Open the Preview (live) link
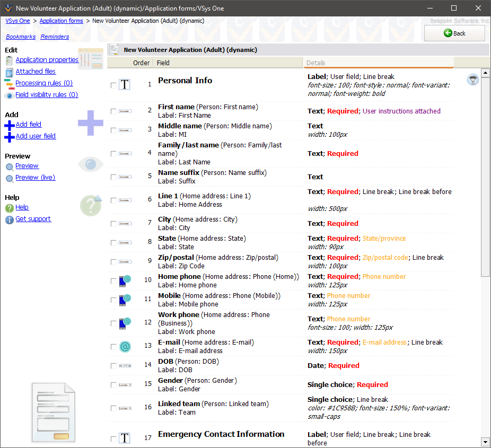Image resolution: width=491 pixels, height=448 pixels. pyautogui.click(x=35, y=178)
